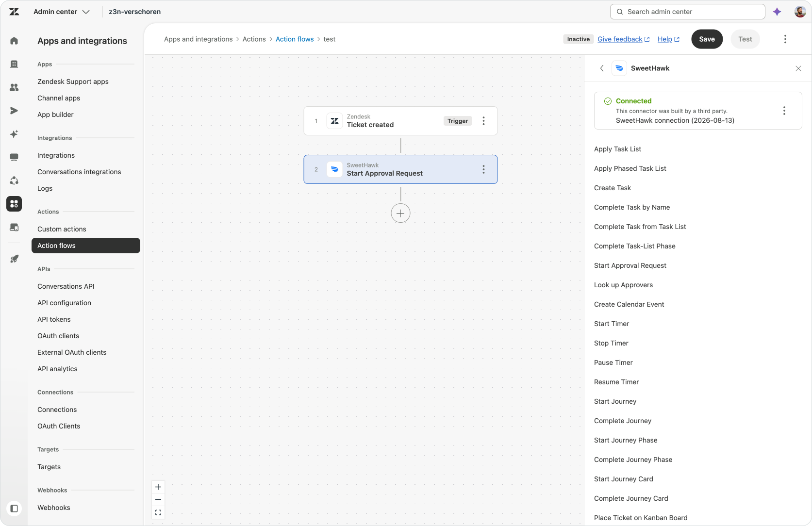Viewport: 812px width, 526px height.
Task: Open the People icon in left rail
Action: (14, 87)
